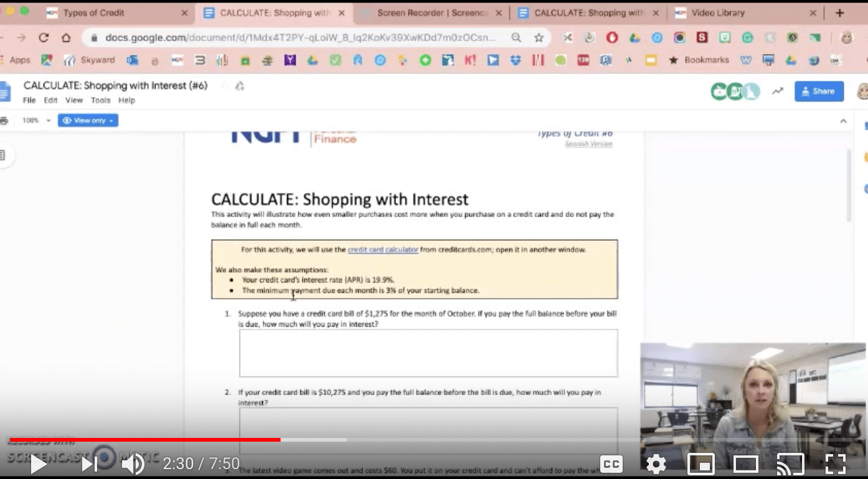Enter fullscreen mode
Screen dimensions: 868x479
tap(835, 463)
